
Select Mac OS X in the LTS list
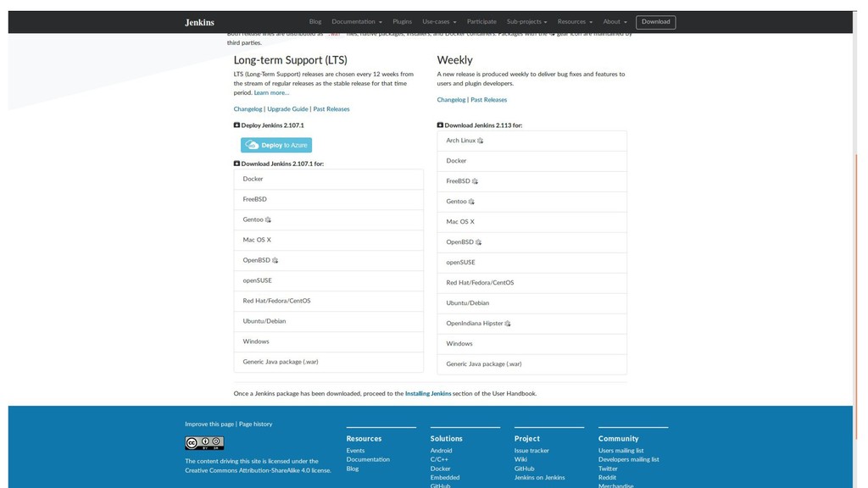point(328,240)
